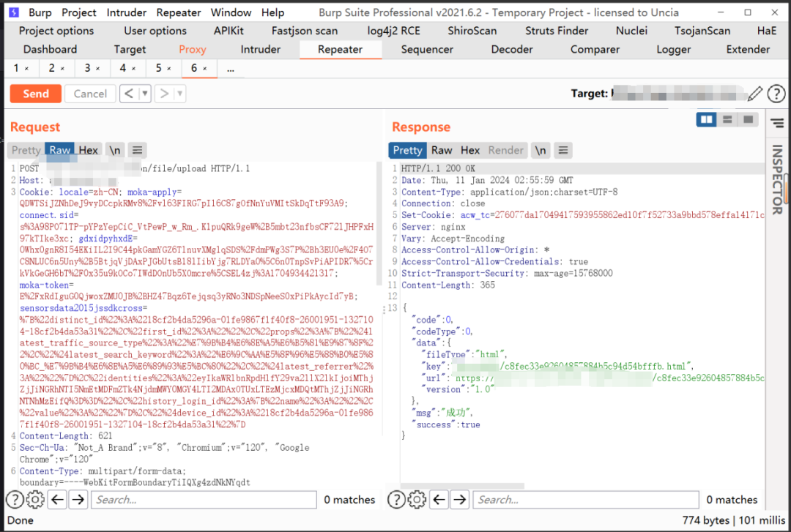Toggle non-printable characters in Request
Image resolution: width=791 pixels, height=532 pixels.
115,150
